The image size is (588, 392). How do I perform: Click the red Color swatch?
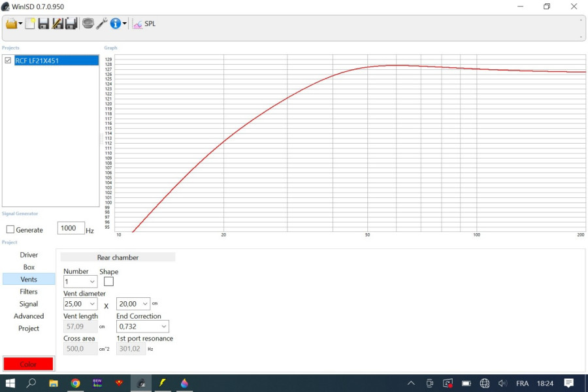[28, 364]
